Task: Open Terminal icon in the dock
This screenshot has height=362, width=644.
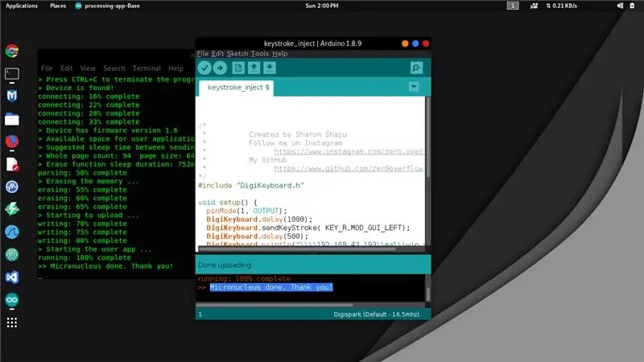Action: pyautogui.click(x=12, y=74)
